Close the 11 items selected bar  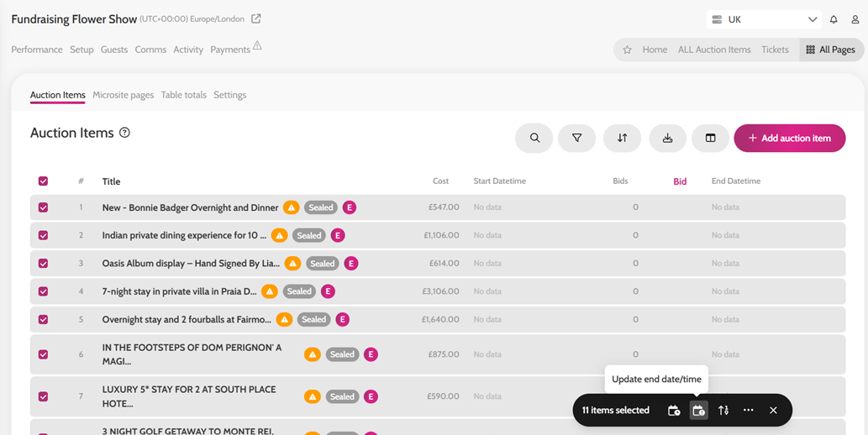point(773,410)
